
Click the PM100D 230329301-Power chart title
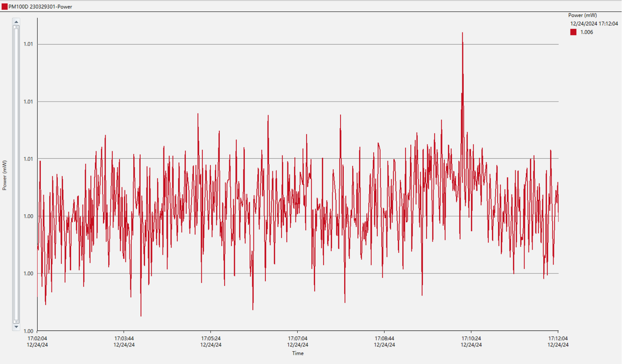click(40, 7)
